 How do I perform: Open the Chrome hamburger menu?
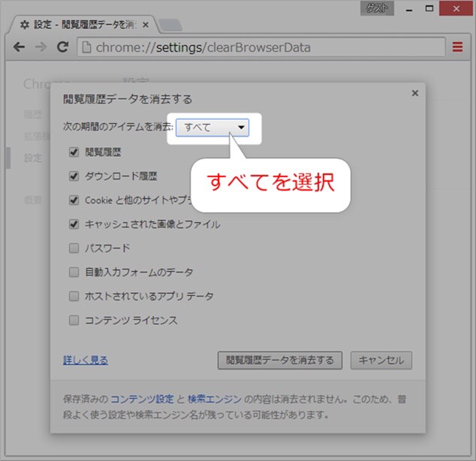[457, 47]
